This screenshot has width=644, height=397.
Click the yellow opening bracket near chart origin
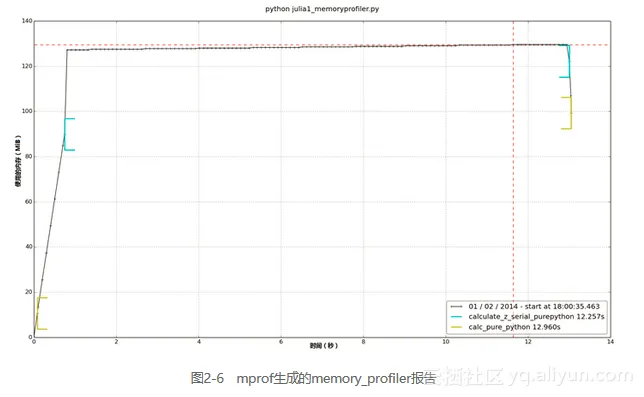[x=42, y=313]
